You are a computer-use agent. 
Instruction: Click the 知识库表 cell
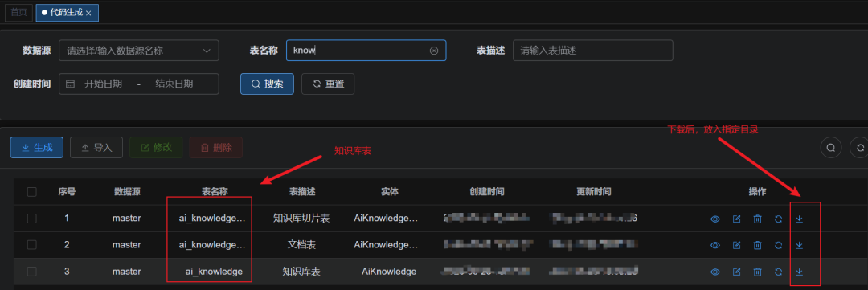tap(301, 272)
